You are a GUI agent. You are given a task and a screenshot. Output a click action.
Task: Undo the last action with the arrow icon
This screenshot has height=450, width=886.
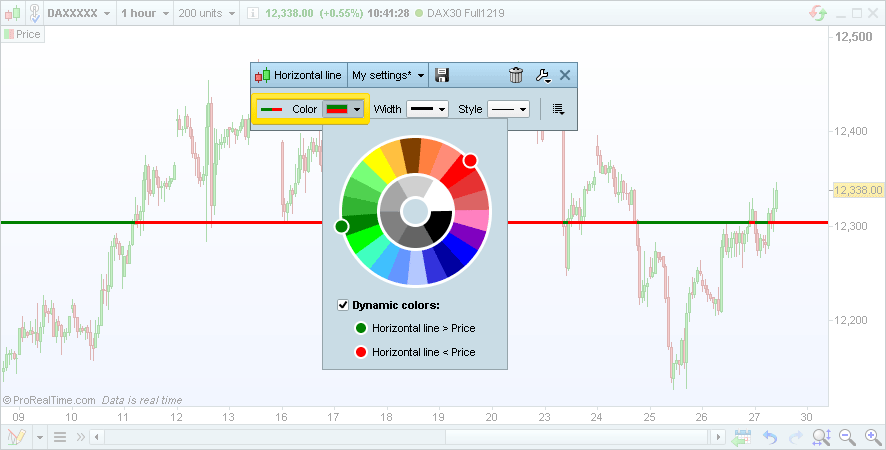769,437
